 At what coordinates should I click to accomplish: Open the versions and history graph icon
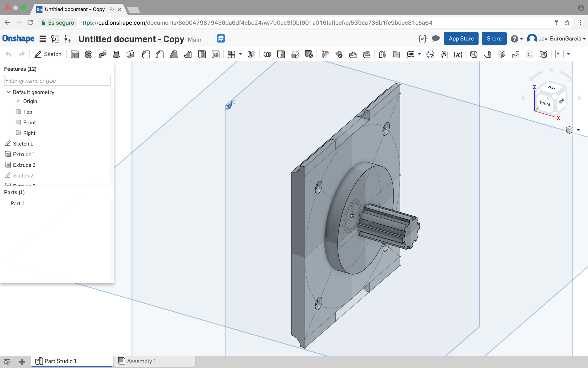coord(55,39)
